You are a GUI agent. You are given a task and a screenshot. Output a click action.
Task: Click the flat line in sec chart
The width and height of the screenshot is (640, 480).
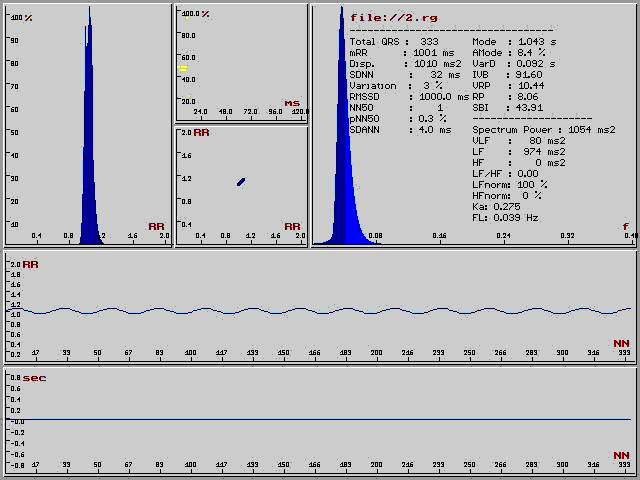pos(320,419)
